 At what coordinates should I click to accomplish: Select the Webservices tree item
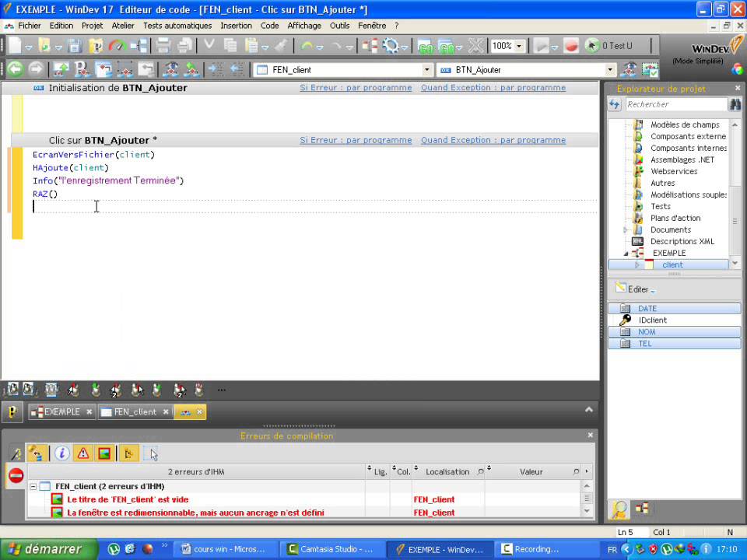coord(674,171)
